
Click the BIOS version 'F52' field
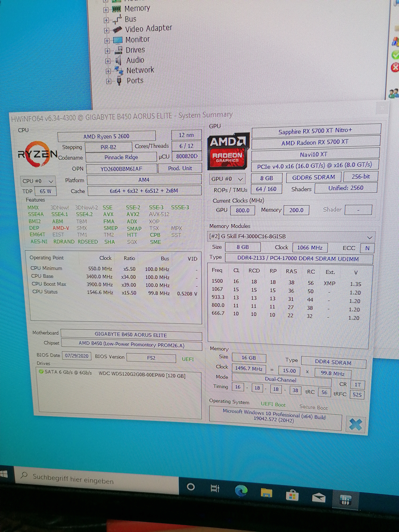[151, 358]
